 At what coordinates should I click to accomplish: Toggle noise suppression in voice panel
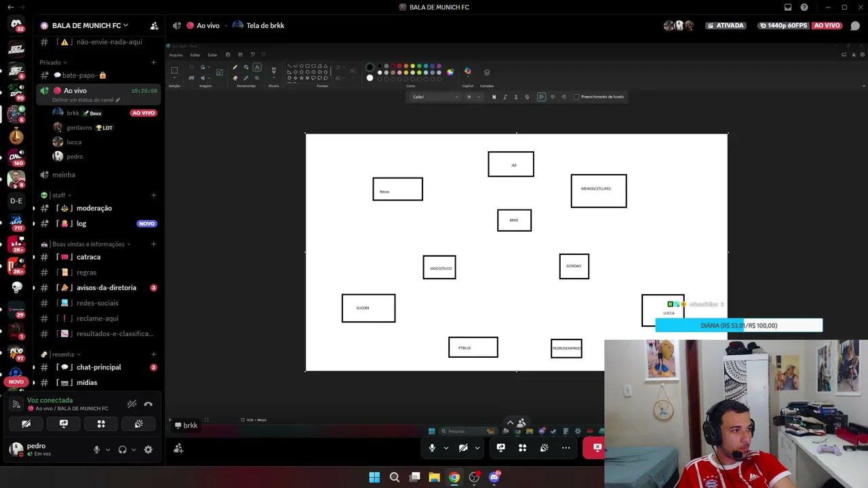132,404
